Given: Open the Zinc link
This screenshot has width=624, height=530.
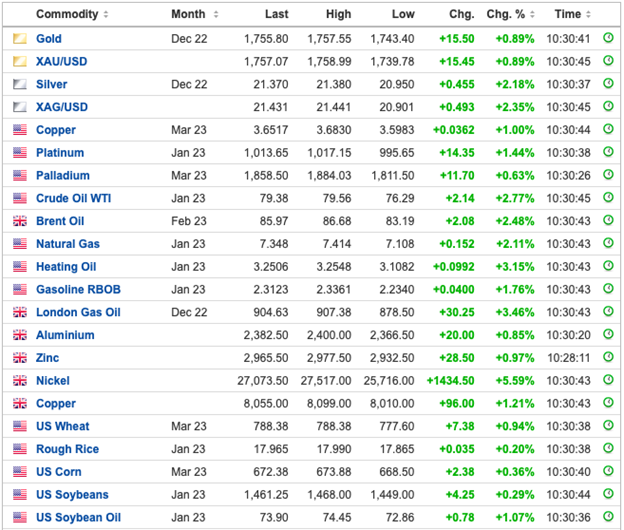Looking at the screenshot, I should (x=48, y=358).
